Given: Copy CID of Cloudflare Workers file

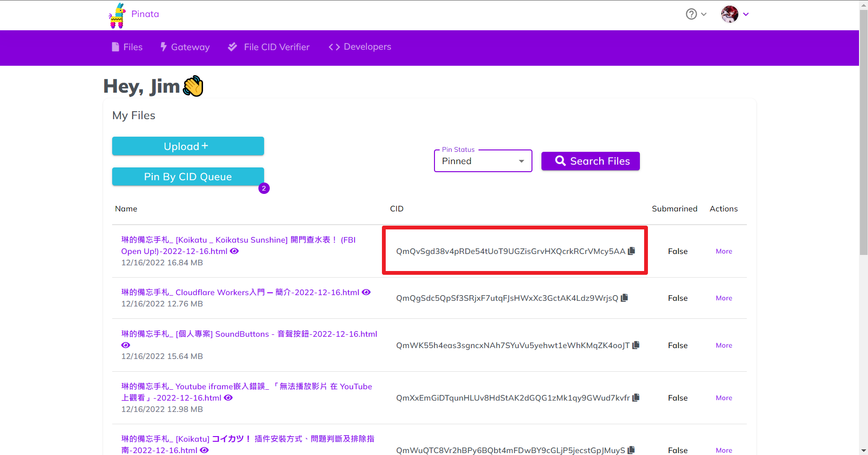Looking at the screenshot, I should 624,298.
